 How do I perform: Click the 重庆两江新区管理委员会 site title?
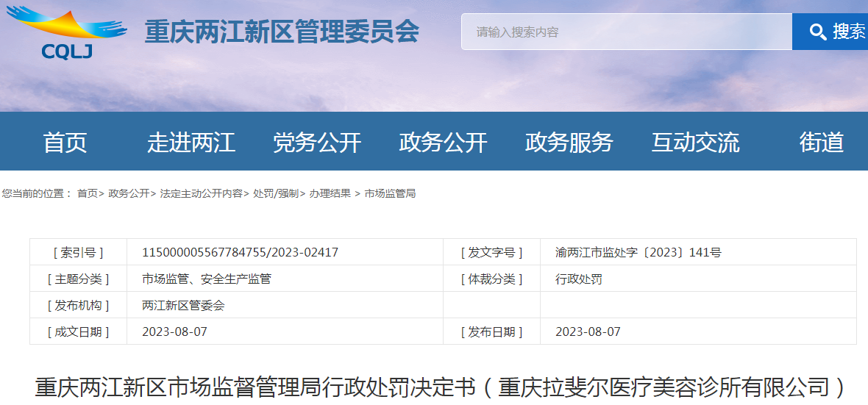[x=282, y=32]
